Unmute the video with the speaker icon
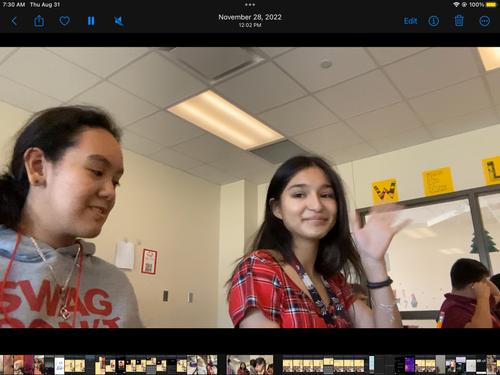 click(119, 21)
